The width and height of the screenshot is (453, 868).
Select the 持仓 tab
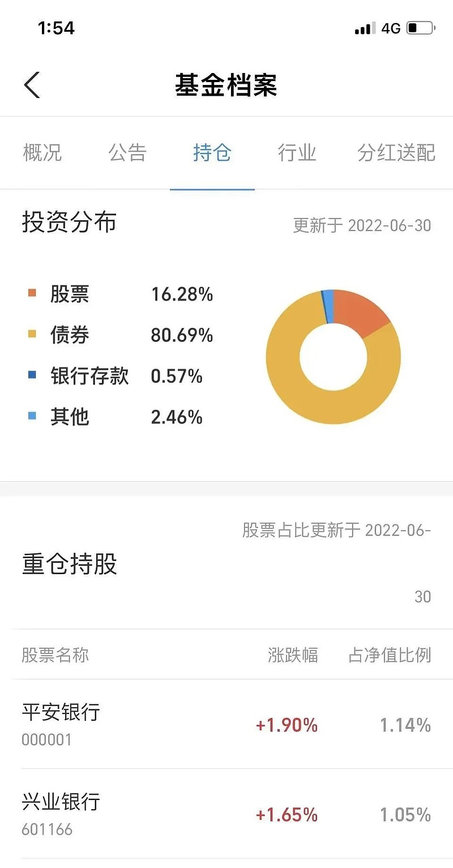coord(212,153)
